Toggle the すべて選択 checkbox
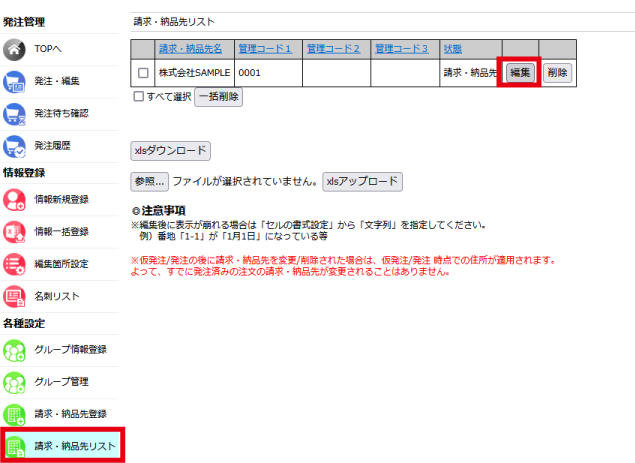Viewport: 635px width, 463px height. click(x=139, y=97)
